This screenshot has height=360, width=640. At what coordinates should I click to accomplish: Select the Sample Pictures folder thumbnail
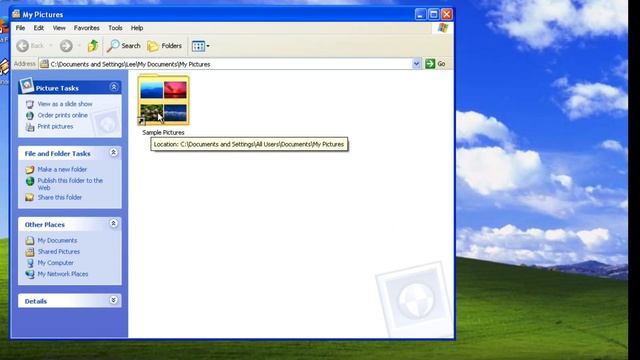pos(163,100)
